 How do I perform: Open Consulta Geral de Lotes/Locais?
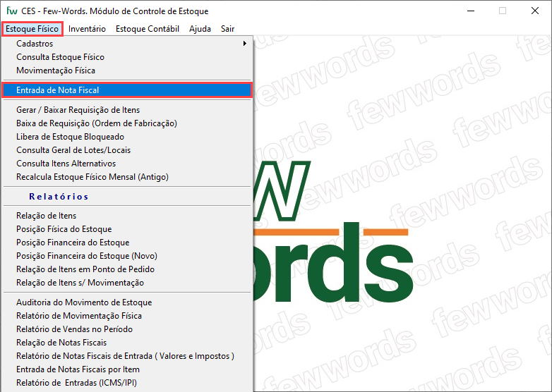[x=127, y=150]
